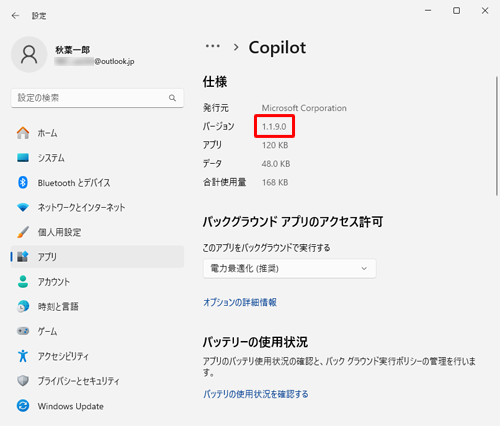Click the Bluetooth icon in sidebar

click(23, 182)
